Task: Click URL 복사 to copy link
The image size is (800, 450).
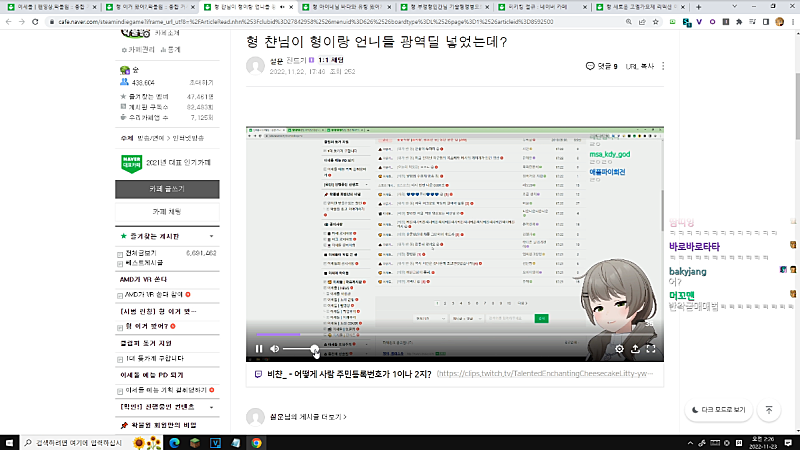Action: (x=639, y=66)
